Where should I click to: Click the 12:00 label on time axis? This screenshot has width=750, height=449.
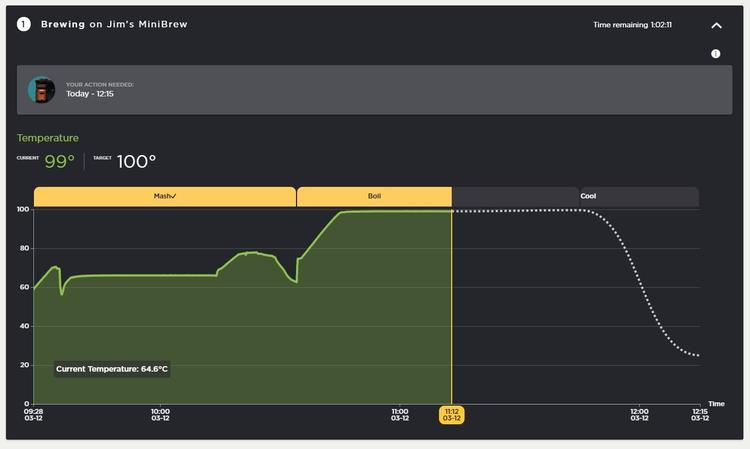pyautogui.click(x=639, y=415)
